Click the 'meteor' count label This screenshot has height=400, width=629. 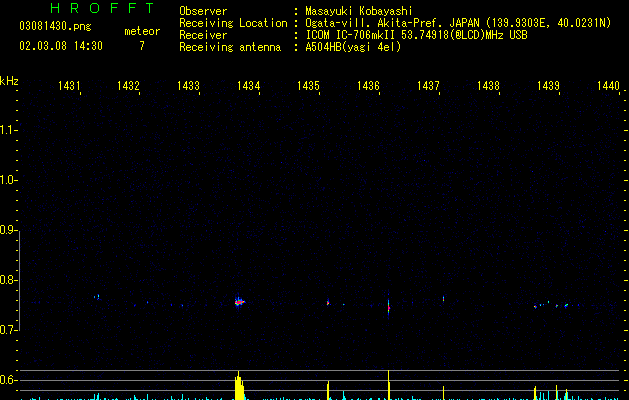click(x=142, y=31)
